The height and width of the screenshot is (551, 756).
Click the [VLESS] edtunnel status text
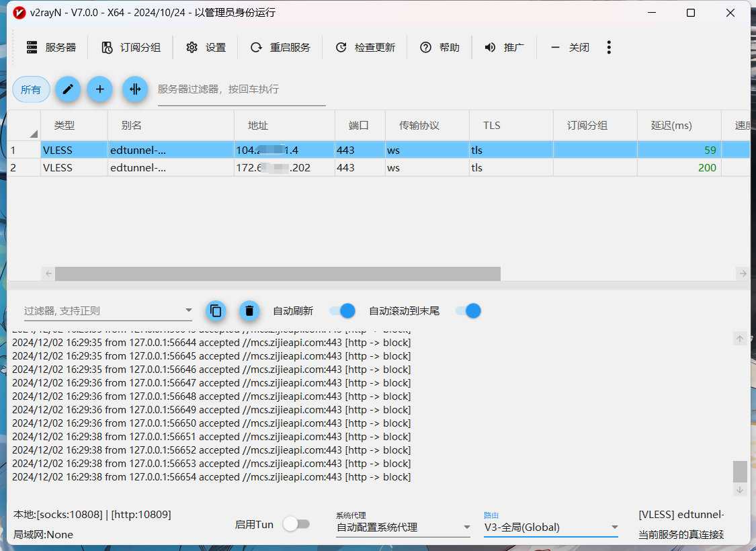(x=681, y=514)
